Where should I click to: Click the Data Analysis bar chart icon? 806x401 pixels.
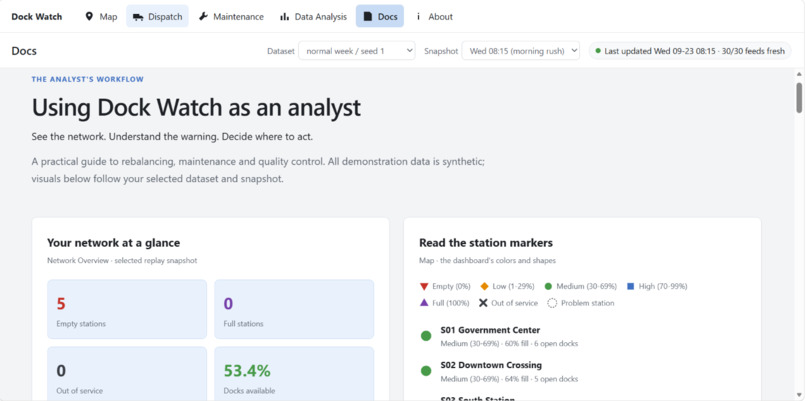click(x=284, y=16)
